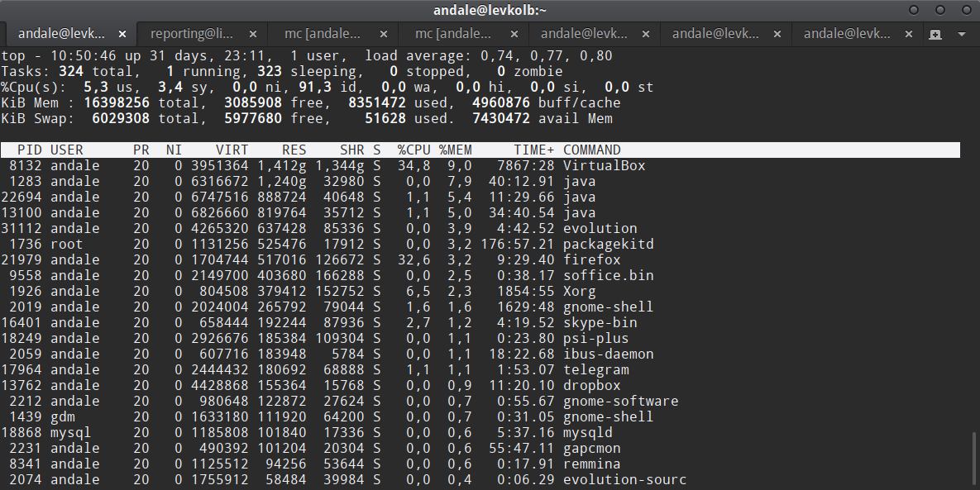The image size is (980, 490).
Task: Switch to the fifth andale@levk... tab
Action: 584,34
